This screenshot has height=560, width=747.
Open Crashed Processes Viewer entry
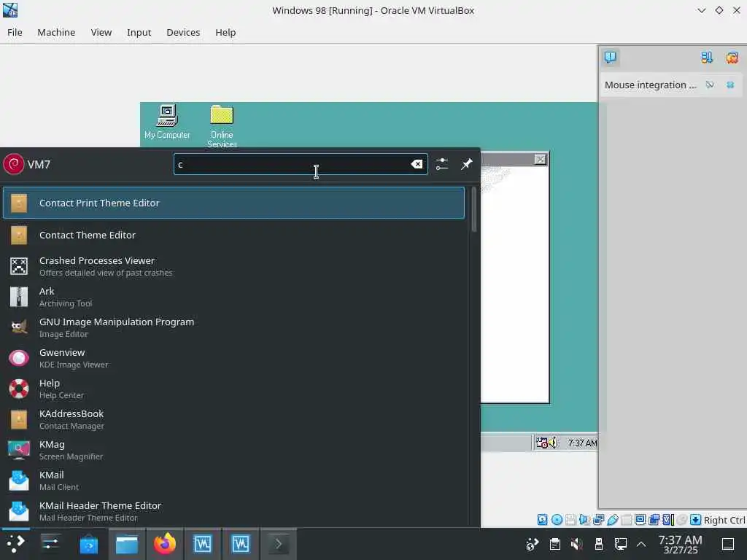[x=233, y=266]
